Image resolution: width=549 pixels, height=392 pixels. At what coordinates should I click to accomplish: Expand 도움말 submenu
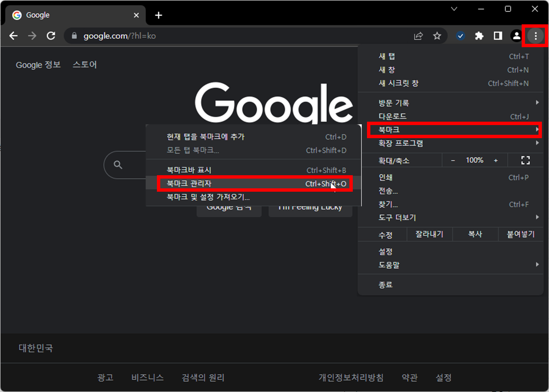pos(451,265)
